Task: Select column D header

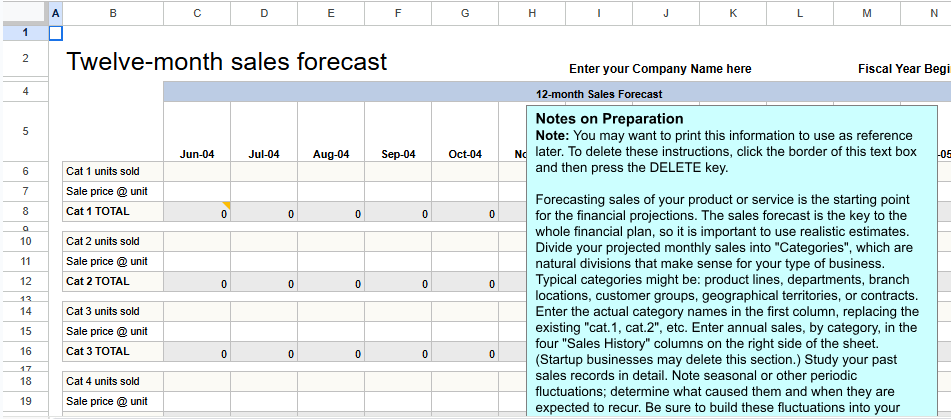Action: [264, 13]
